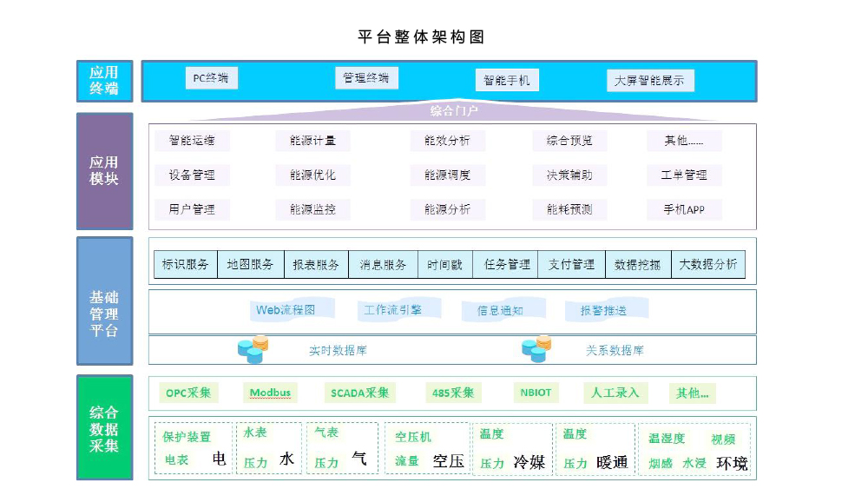Open the 大屏智能展示 box
The width and height of the screenshot is (868, 489).
click(650, 81)
